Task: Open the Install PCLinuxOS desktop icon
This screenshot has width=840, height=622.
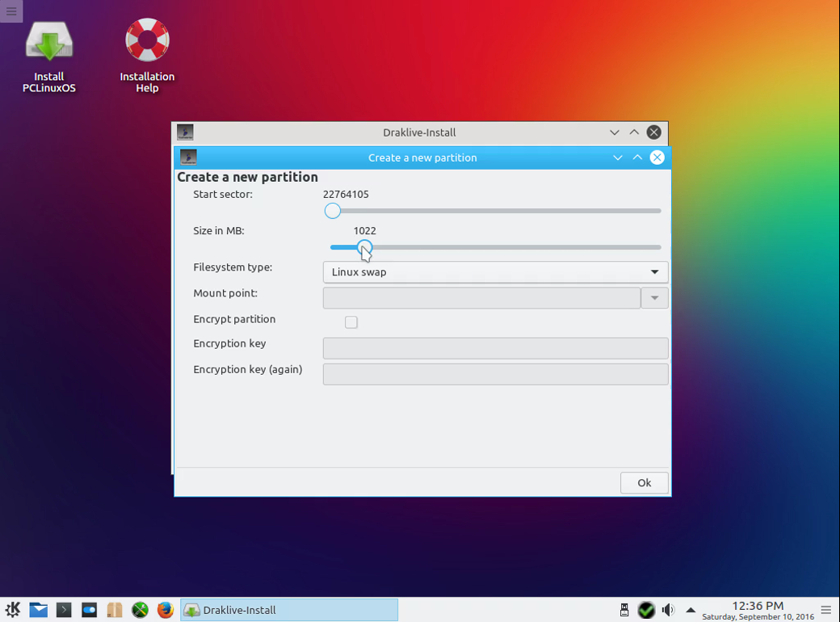Action: [x=48, y=56]
